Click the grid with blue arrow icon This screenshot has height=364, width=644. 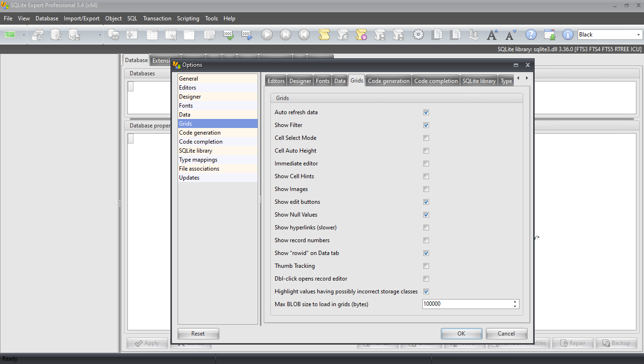tap(247, 35)
